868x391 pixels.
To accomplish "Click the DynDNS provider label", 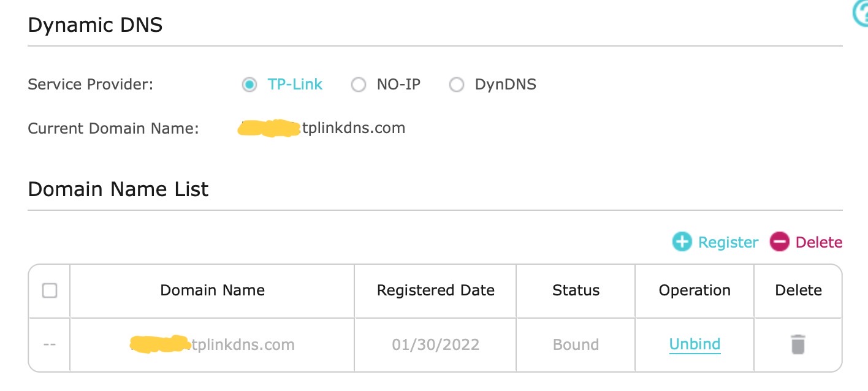I will (x=505, y=85).
